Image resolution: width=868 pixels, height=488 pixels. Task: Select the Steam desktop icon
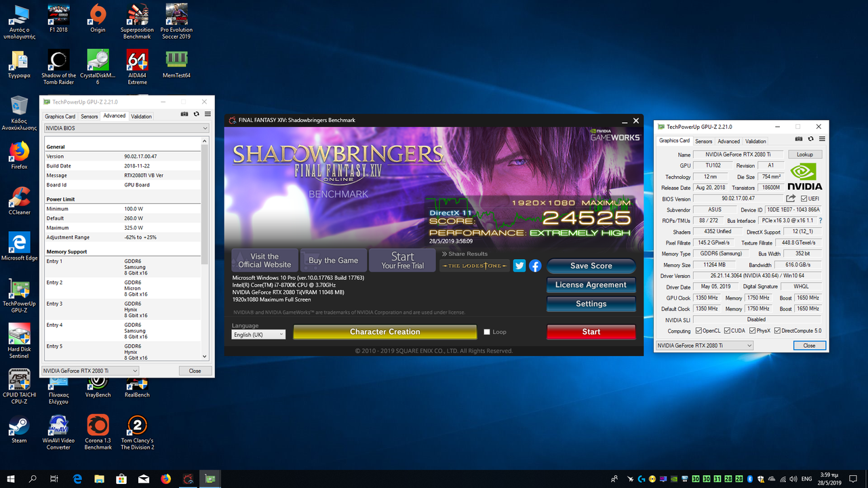[19, 429]
